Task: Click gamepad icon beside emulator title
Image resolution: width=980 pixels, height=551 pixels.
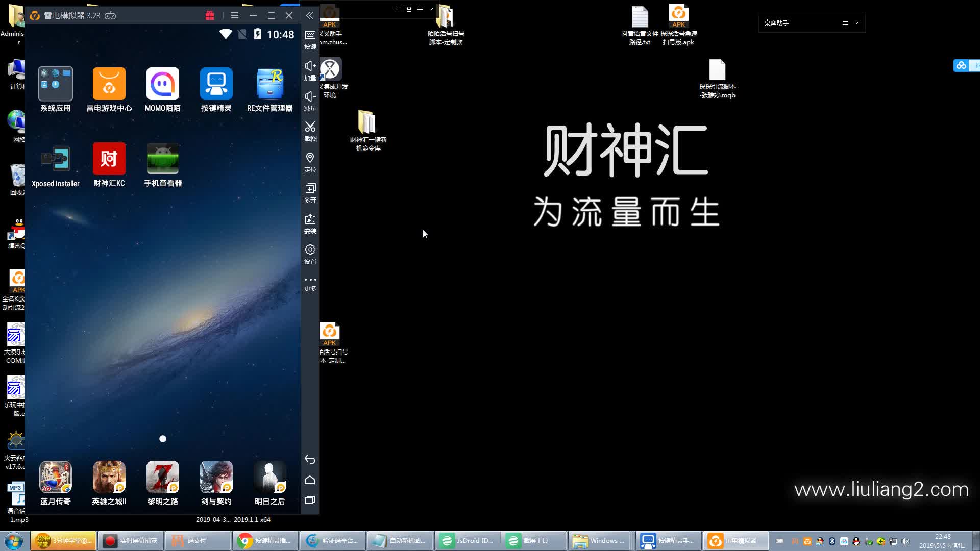Action: pos(110,16)
